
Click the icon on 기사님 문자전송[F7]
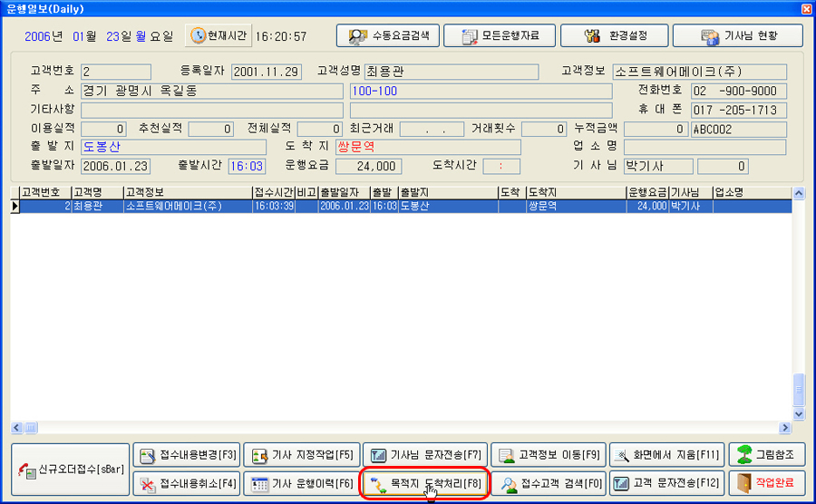[378, 456]
